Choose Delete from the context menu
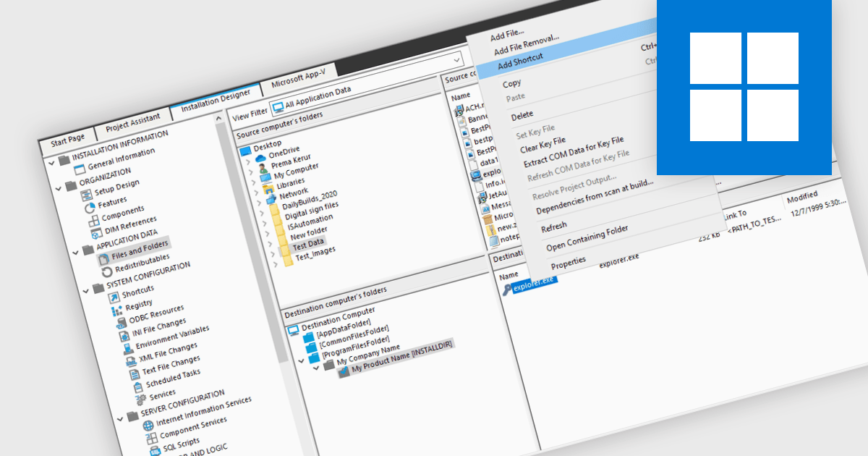This screenshot has width=868, height=456. point(522,114)
